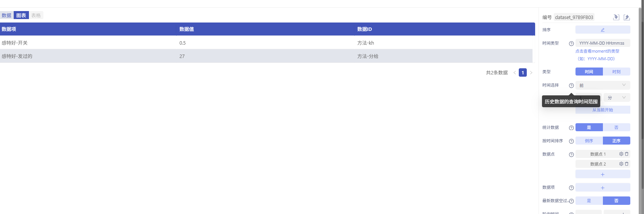Open the 时间选择 dropdown showing 前

[603, 85]
